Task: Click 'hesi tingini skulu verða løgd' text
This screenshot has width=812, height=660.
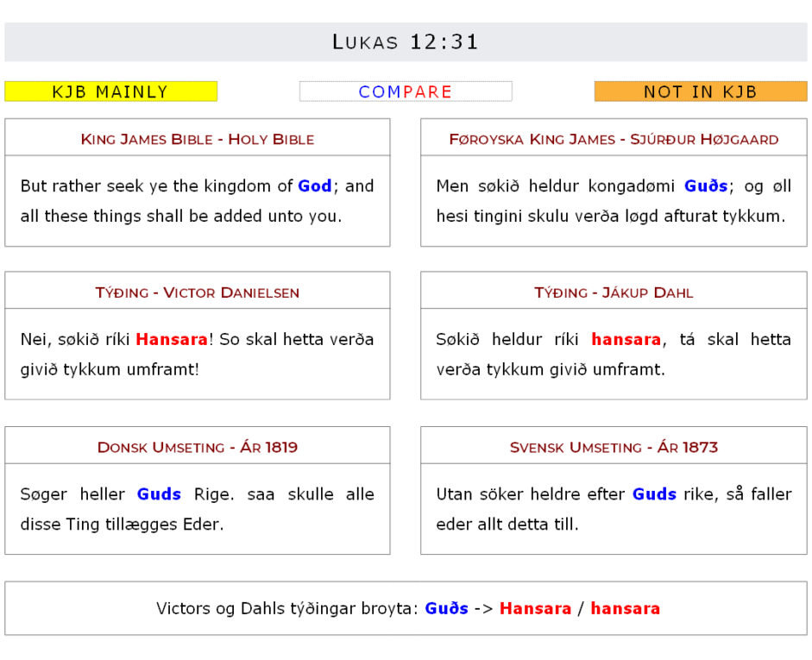Action: click(x=548, y=216)
